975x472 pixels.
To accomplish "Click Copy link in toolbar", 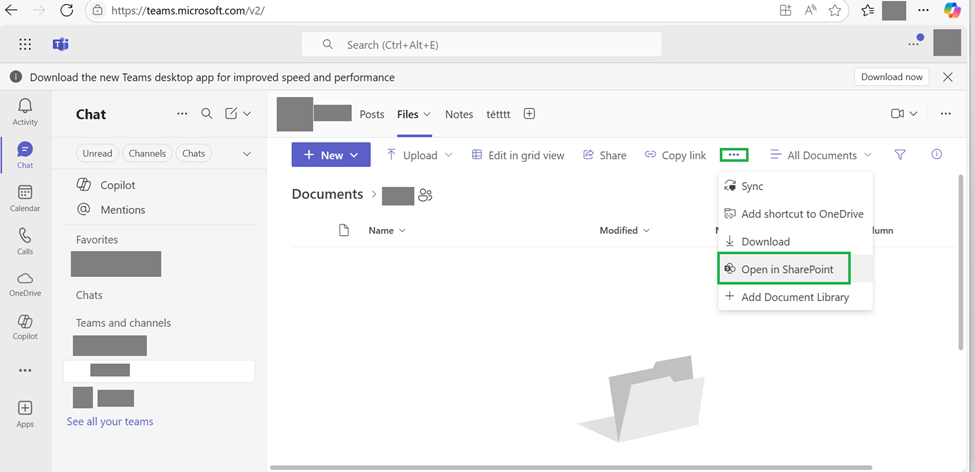I will 675,155.
